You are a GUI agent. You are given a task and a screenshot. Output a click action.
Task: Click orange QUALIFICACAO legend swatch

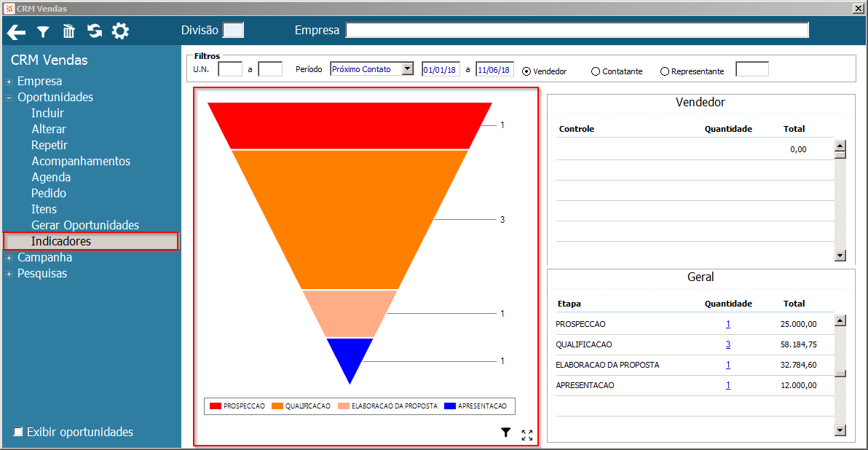[277, 406]
